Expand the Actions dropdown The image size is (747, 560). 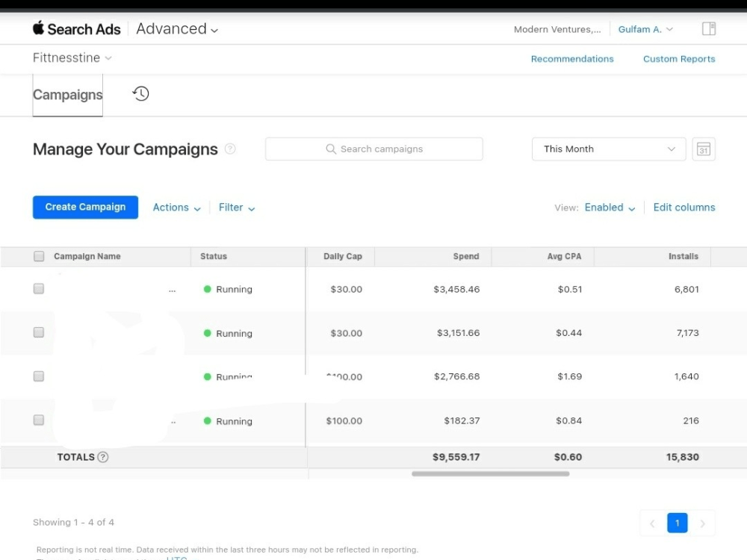176,208
